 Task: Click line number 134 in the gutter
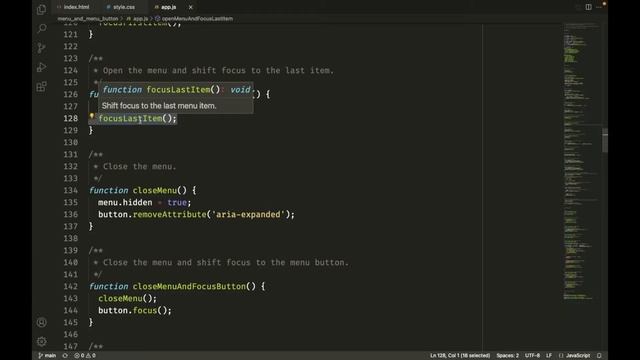[x=71, y=190]
